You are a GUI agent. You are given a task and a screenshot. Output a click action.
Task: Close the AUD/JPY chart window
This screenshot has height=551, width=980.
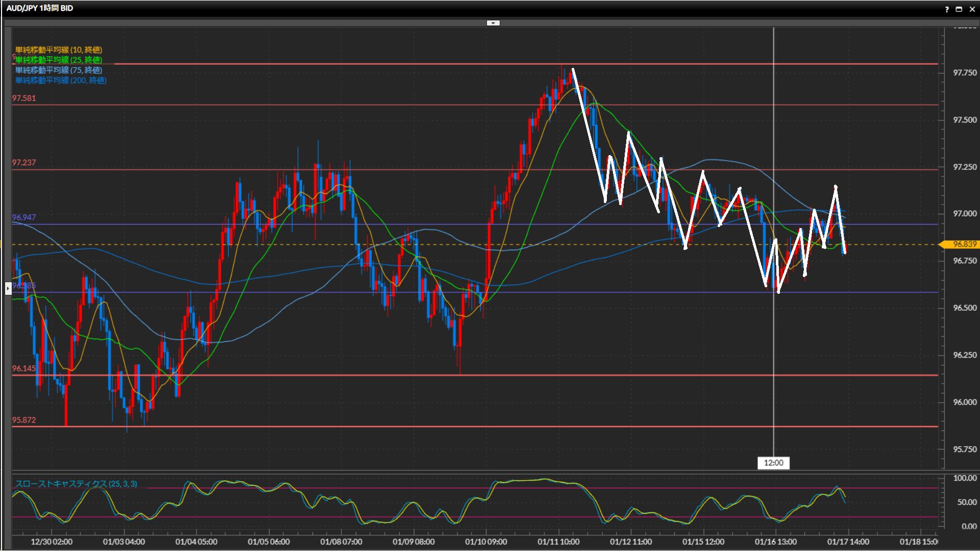click(972, 9)
